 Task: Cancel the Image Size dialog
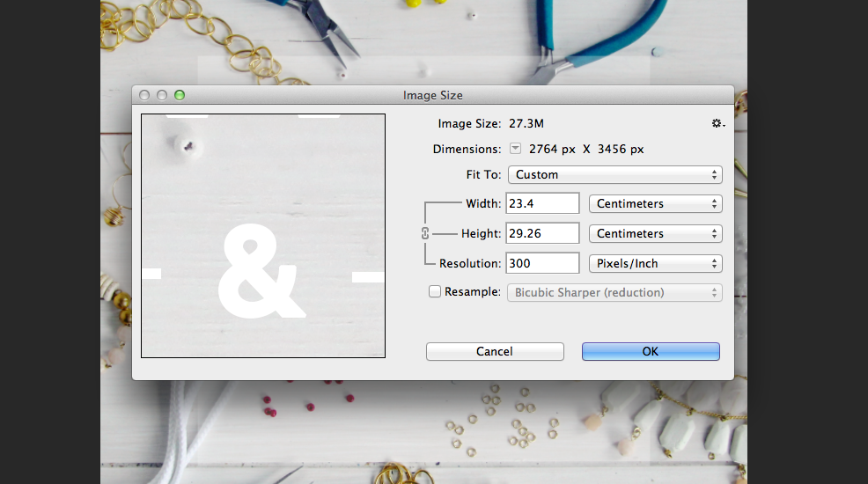point(495,351)
